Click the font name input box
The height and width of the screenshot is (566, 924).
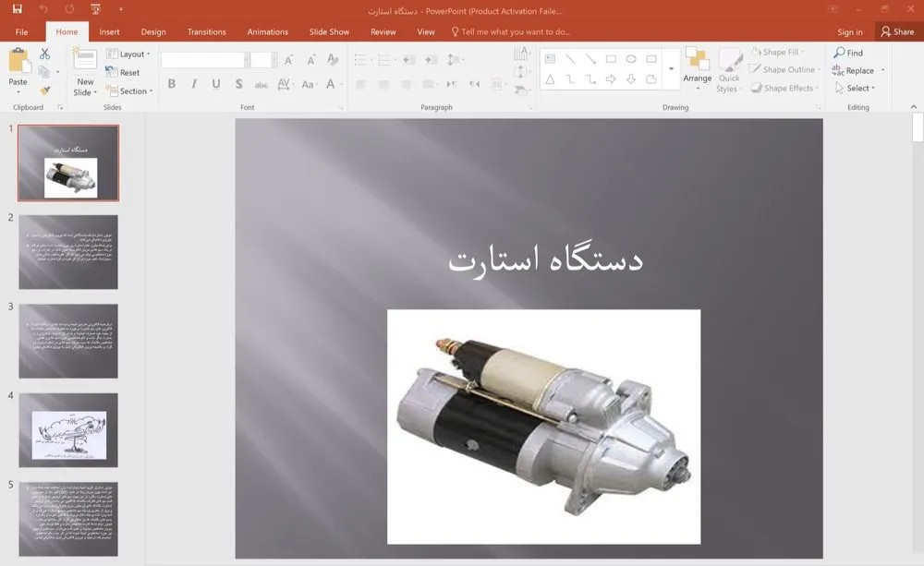click(x=202, y=59)
